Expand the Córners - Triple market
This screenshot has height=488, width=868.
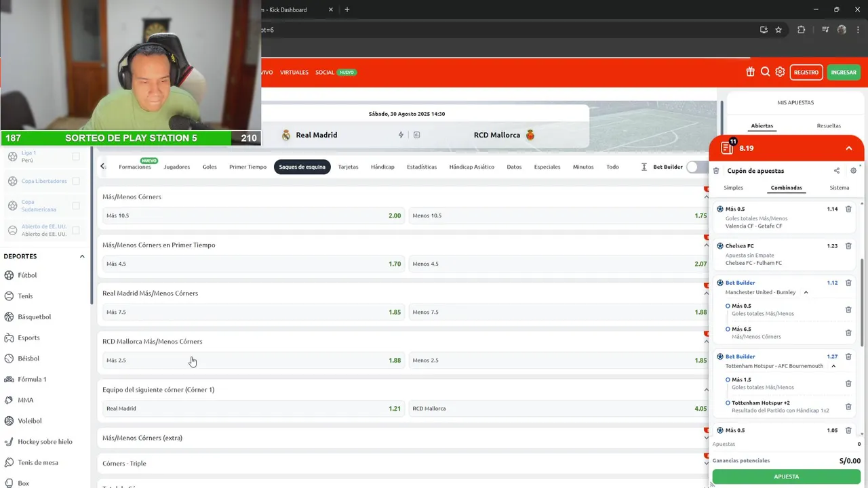tap(706, 464)
